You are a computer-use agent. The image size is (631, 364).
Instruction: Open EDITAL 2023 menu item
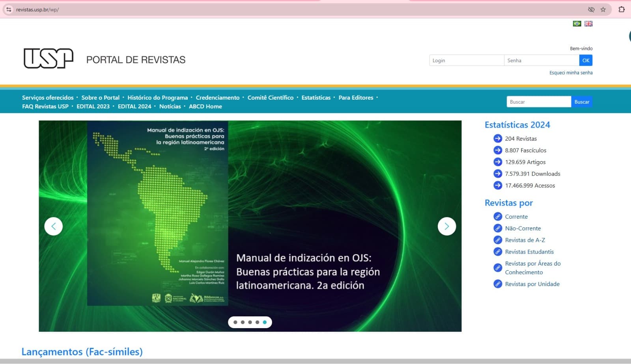click(93, 106)
